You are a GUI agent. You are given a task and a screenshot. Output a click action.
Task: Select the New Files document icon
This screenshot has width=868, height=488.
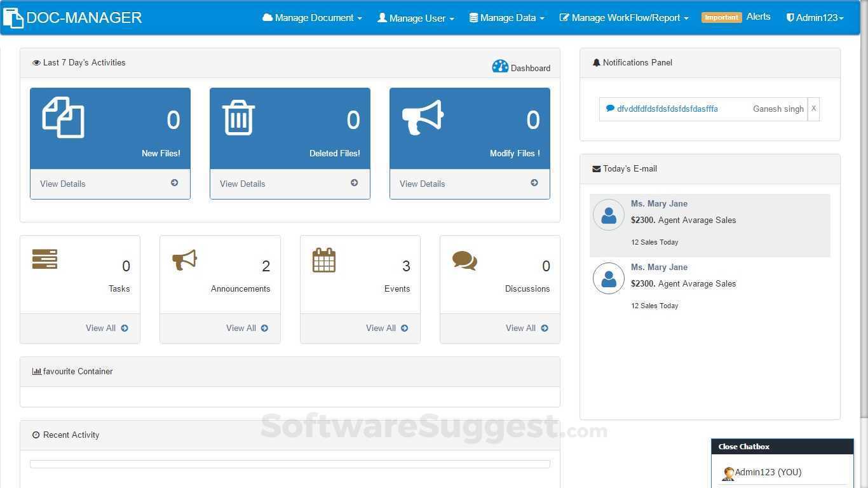(x=63, y=118)
